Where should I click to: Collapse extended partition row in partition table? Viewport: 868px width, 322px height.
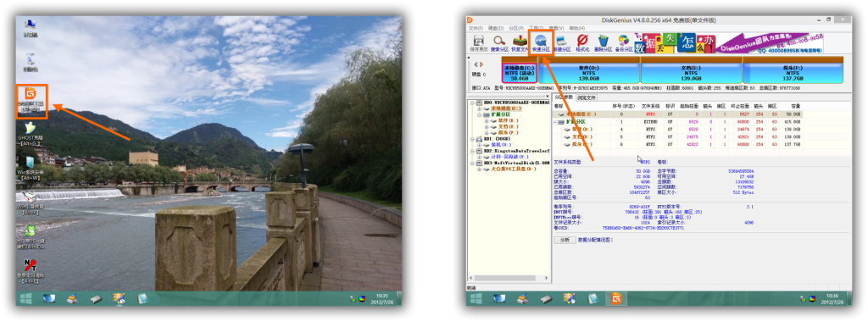click(x=555, y=122)
